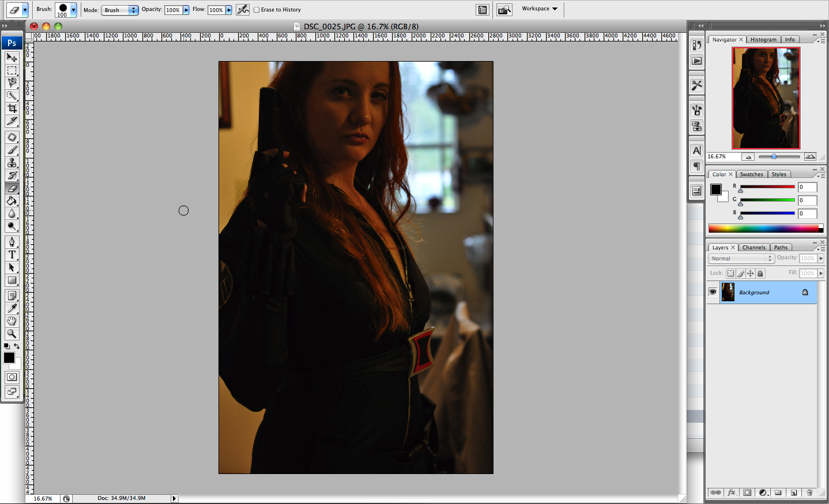Select the Eyedropper tool
Image resolution: width=829 pixels, height=504 pixels.
(12, 308)
